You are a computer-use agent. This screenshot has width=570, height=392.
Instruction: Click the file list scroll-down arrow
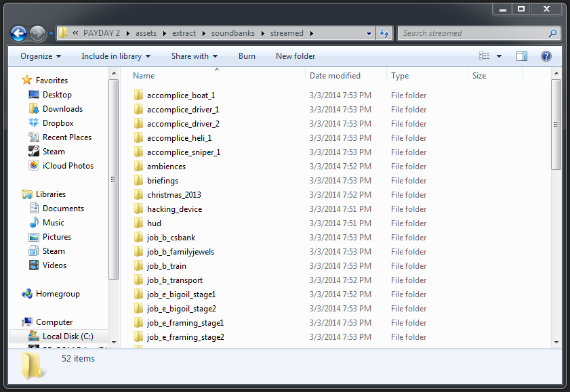pos(556,342)
